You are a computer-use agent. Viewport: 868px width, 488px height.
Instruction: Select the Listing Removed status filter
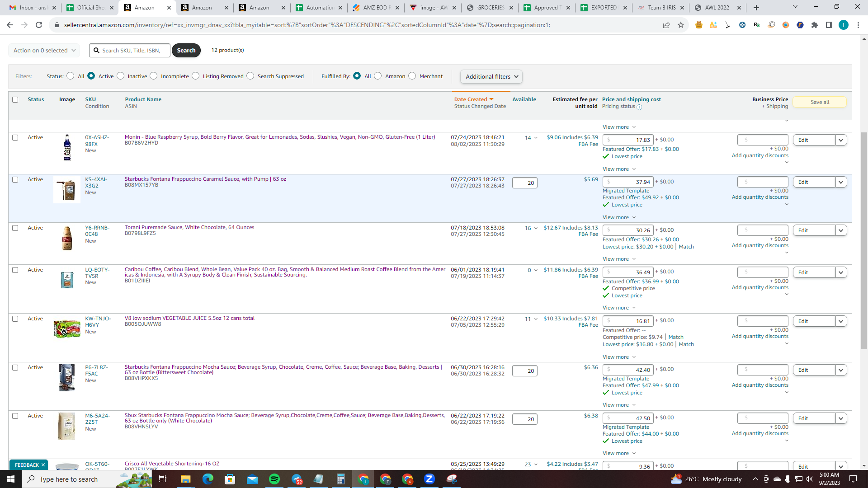[196, 76]
